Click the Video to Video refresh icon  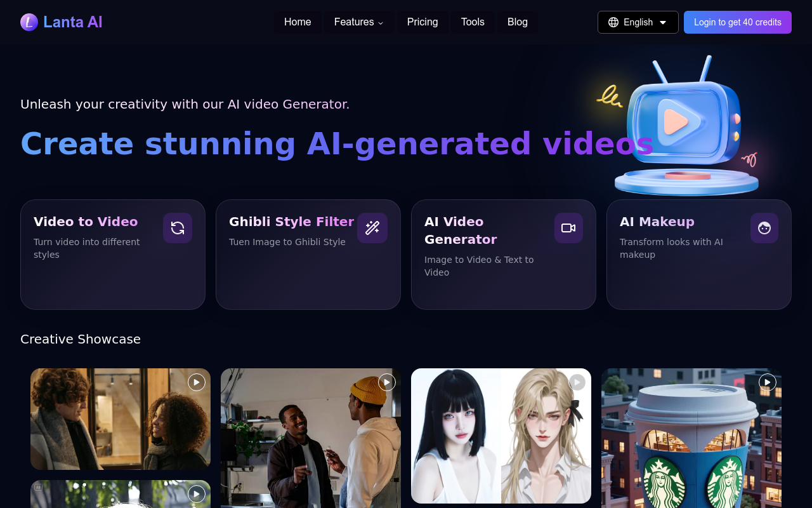point(178,228)
